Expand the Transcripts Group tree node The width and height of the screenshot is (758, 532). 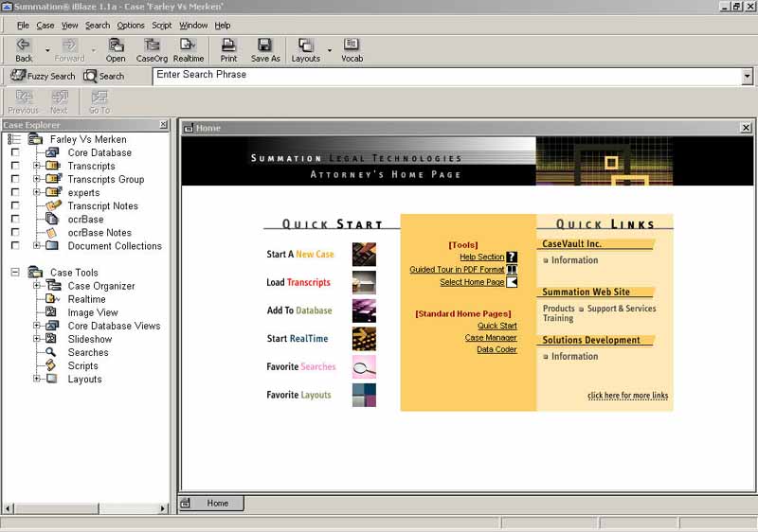click(37, 179)
